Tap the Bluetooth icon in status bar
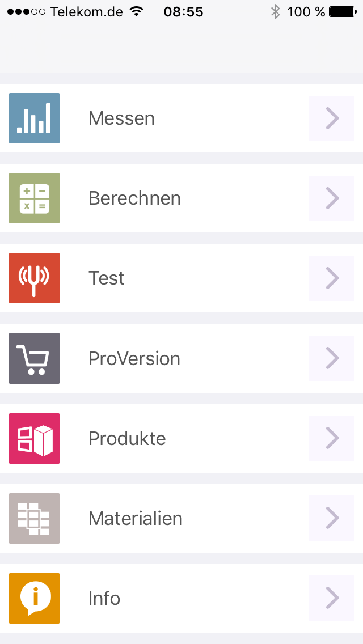Viewport: 363px width, 644px height. click(275, 11)
